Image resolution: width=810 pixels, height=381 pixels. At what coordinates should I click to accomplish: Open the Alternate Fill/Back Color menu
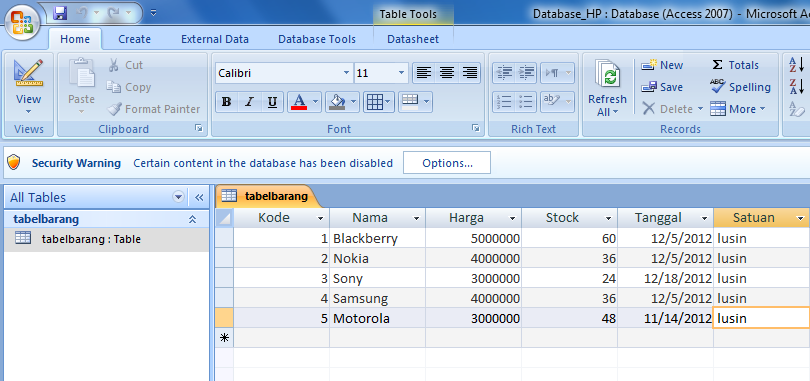click(x=415, y=102)
